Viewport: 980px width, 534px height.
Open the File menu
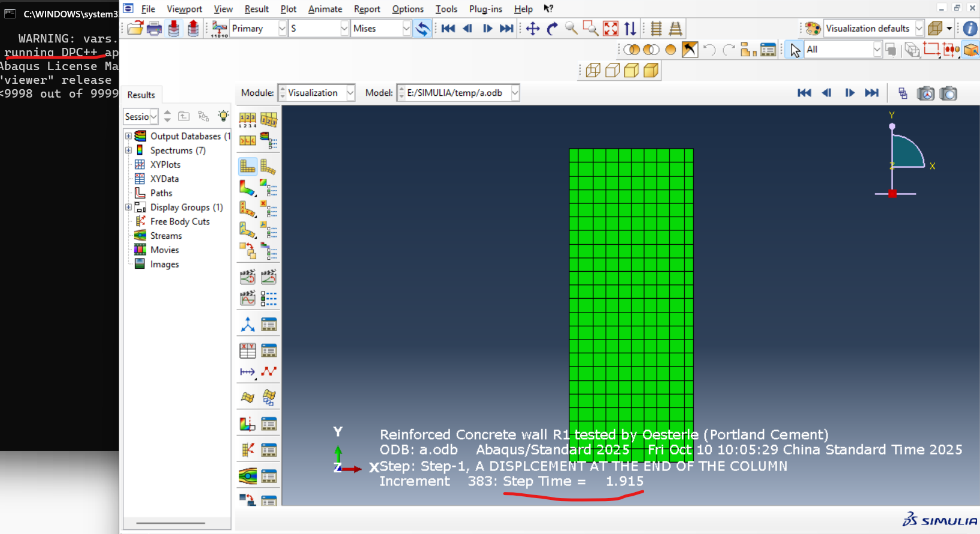[148, 9]
